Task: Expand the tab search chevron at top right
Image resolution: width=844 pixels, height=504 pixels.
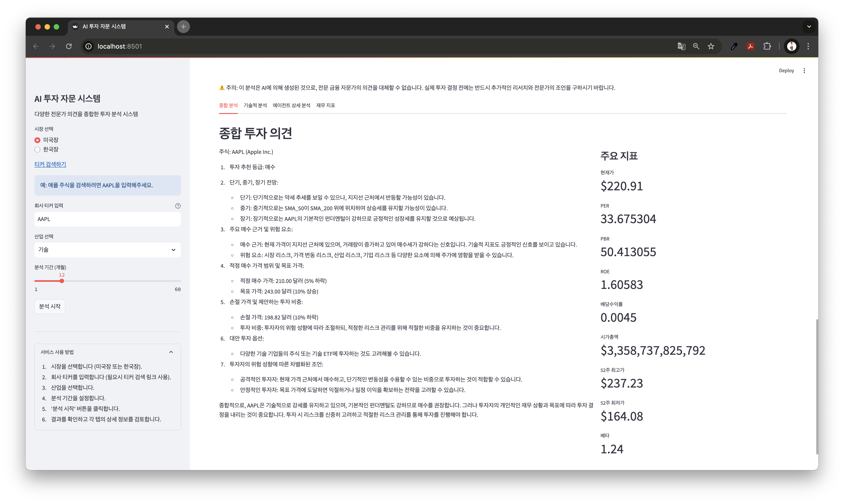Action: (809, 27)
